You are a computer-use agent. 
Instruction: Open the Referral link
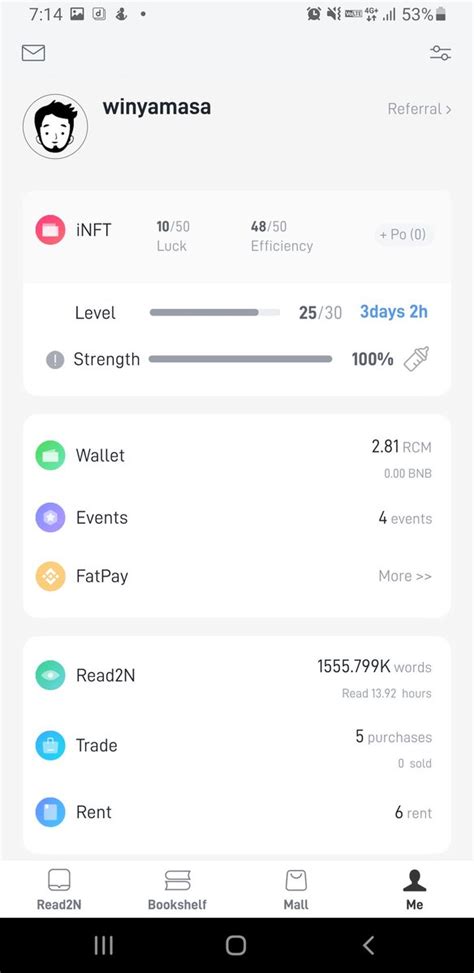coord(419,109)
